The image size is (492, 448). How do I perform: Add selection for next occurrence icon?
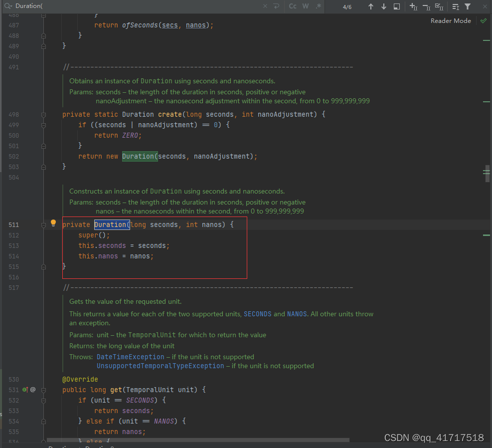(x=413, y=6)
